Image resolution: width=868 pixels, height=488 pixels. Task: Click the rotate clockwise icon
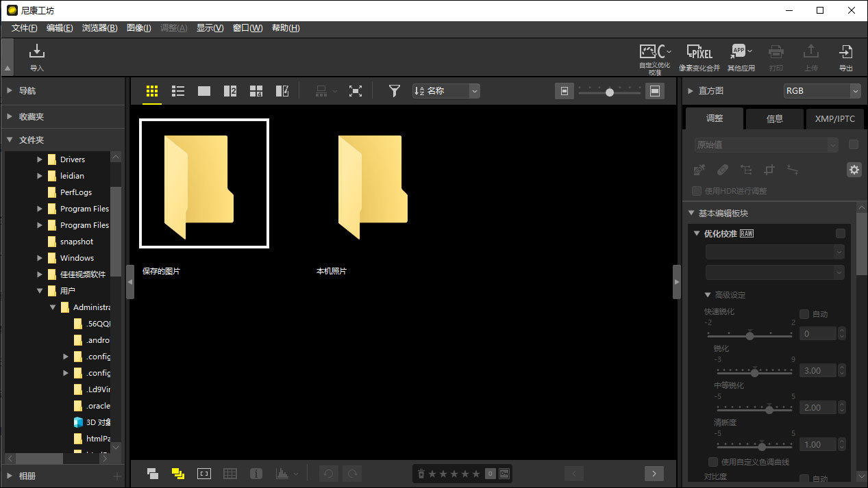pyautogui.click(x=352, y=473)
